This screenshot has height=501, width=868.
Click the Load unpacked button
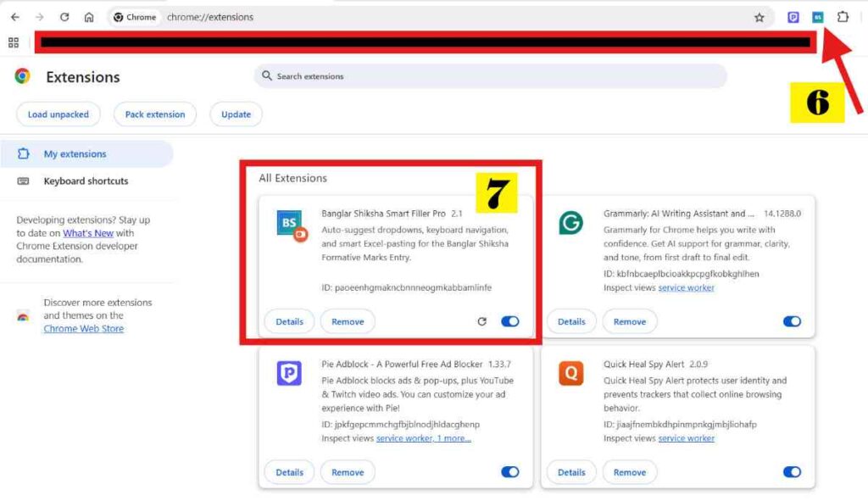pos(58,114)
